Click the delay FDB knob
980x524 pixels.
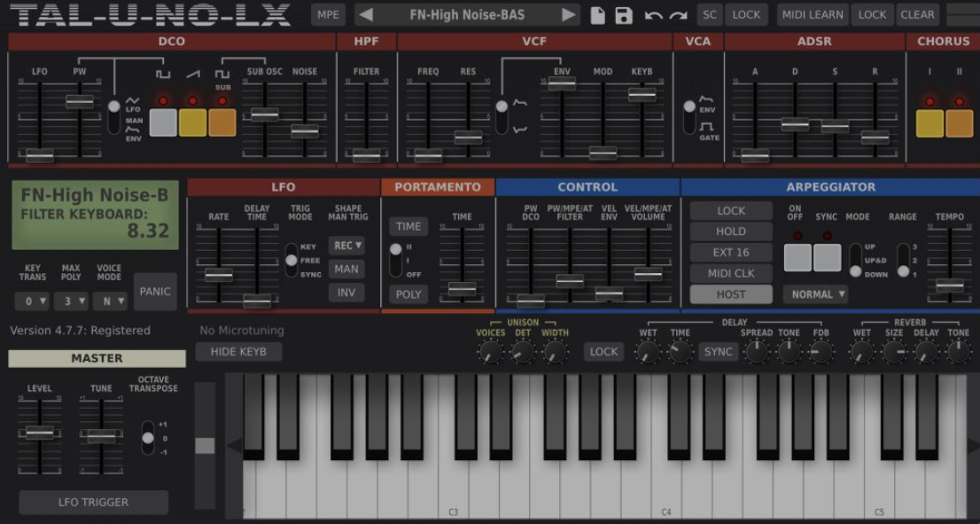coord(820,353)
